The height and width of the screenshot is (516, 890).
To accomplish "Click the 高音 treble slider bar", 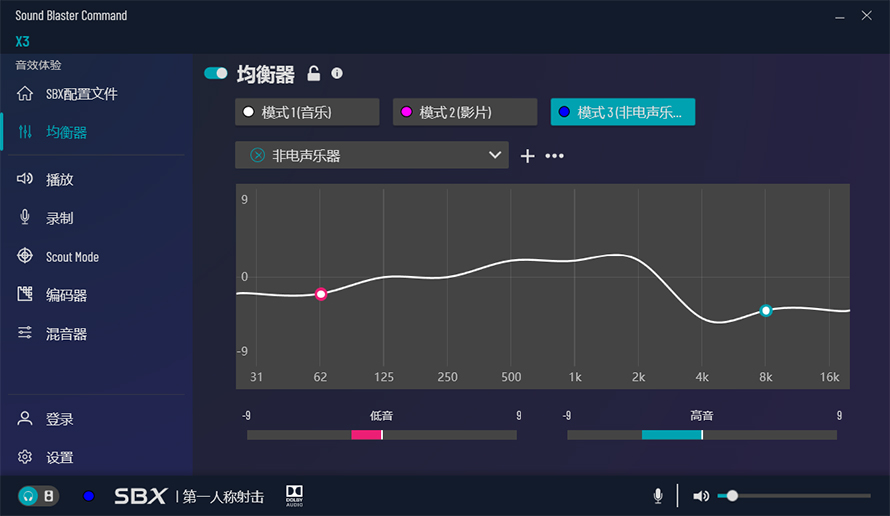I will click(702, 435).
